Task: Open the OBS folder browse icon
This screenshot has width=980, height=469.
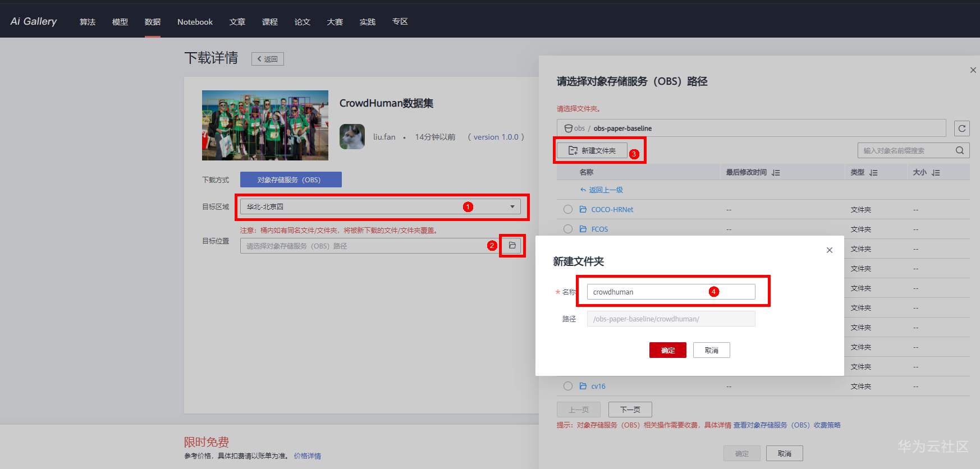Action: pyautogui.click(x=512, y=246)
